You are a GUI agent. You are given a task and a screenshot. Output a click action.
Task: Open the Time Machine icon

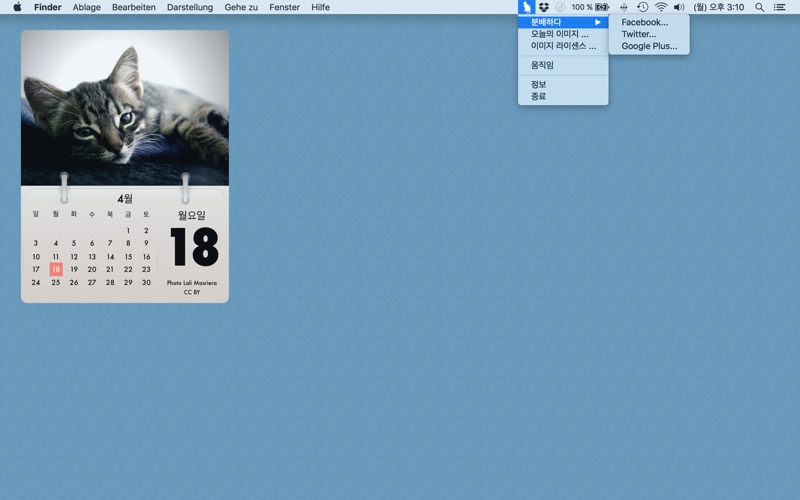tap(642, 7)
